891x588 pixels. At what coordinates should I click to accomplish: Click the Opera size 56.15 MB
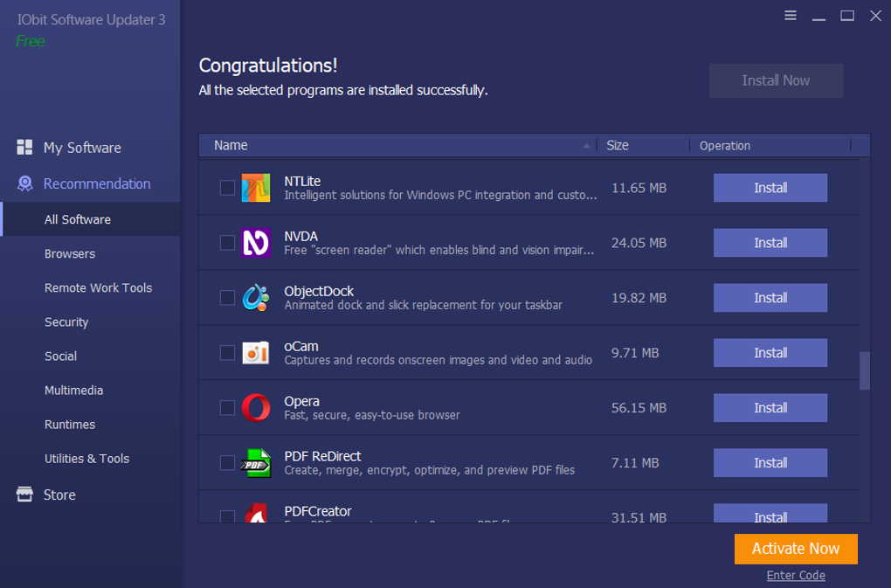pyautogui.click(x=639, y=408)
